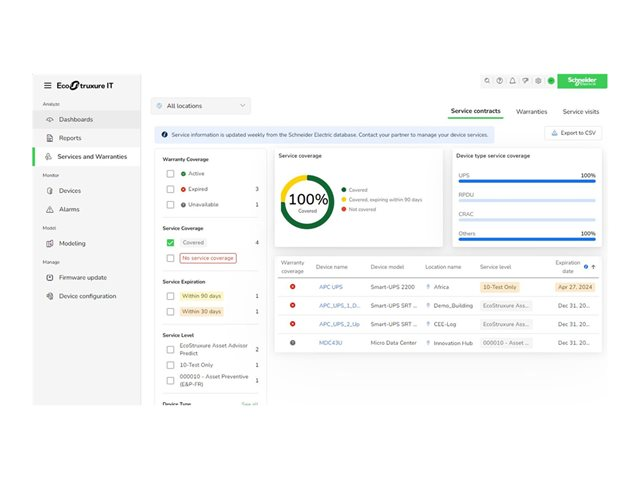Click the Firmware update icon
Viewport: 640px width, 480px height.
[x=48, y=277]
